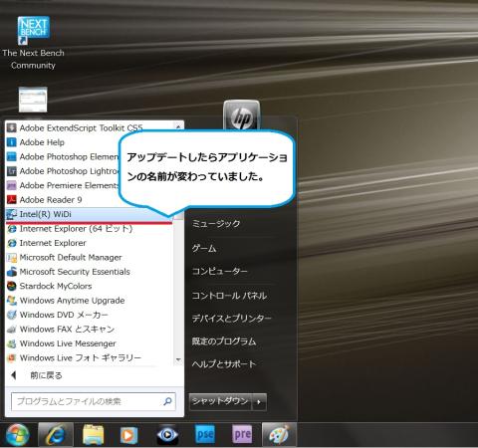Launch Photoshop Elements pse taskbar icon
This screenshot has height=448, width=478.
point(205,434)
